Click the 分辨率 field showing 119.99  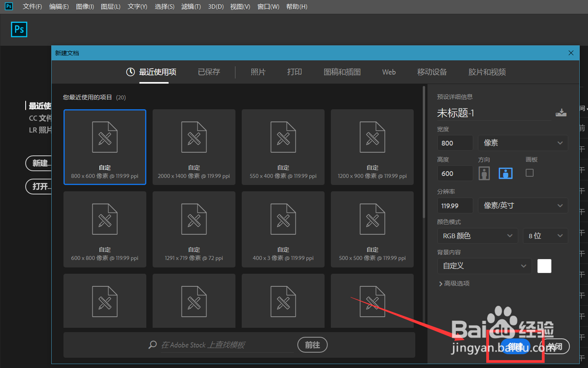pyautogui.click(x=455, y=205)
